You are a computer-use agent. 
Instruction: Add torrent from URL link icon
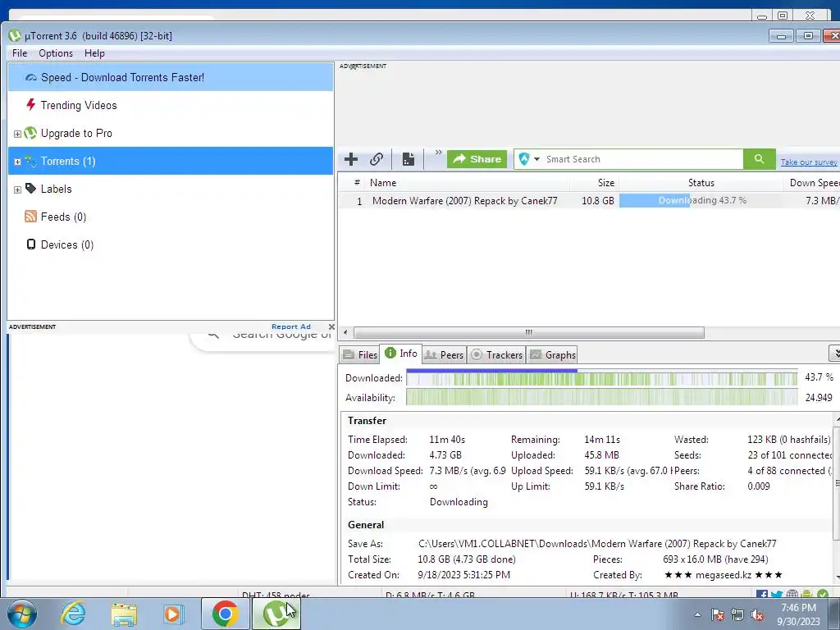coord(376,159)
